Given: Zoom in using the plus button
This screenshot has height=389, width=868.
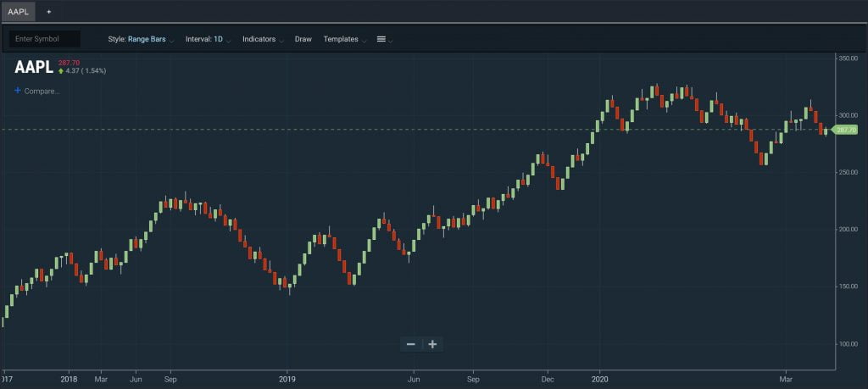Looking at the screenshot, I should (432, 344).
